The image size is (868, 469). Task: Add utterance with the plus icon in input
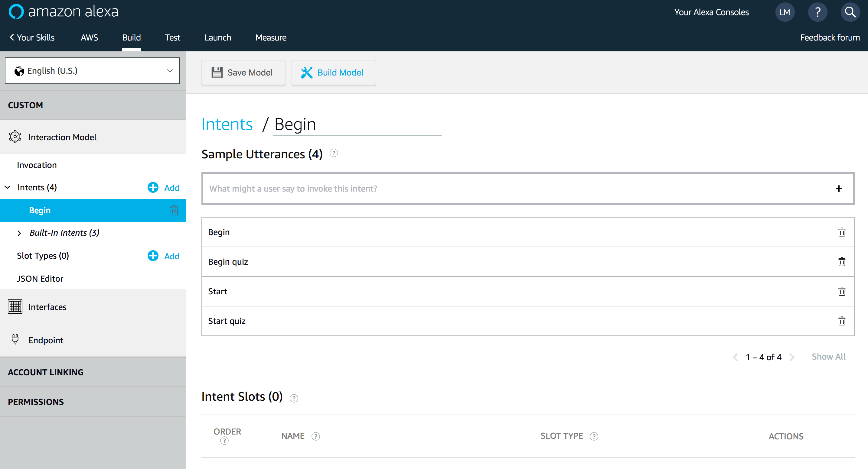[x=839, y=189]
